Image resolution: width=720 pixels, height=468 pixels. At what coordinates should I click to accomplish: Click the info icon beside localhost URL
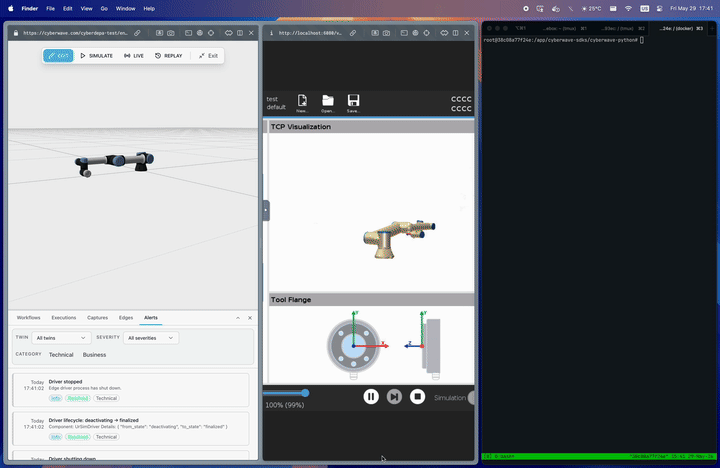click(271, 33)
